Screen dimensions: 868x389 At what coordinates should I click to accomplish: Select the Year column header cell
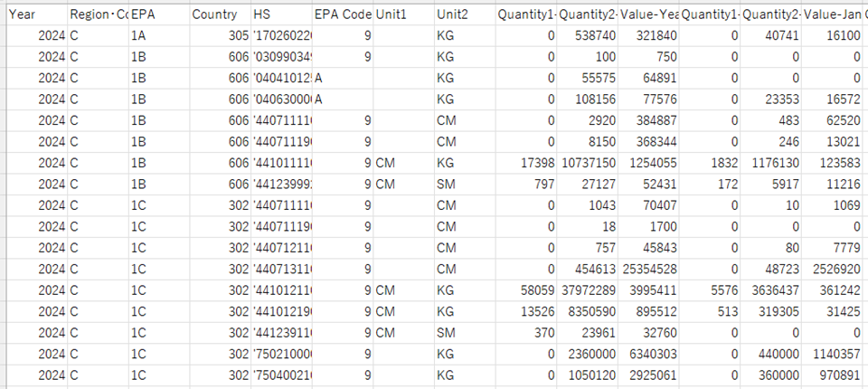click(x=34, y=14)
